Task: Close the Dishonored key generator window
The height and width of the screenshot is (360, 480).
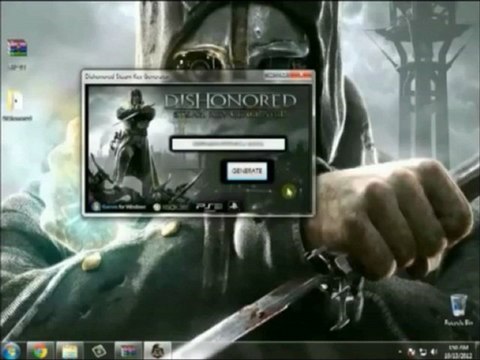Action: (302, 75)
